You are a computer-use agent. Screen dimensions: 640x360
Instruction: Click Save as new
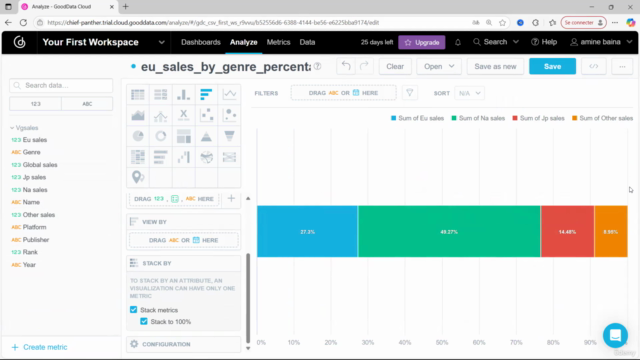(x=495, y=66)
